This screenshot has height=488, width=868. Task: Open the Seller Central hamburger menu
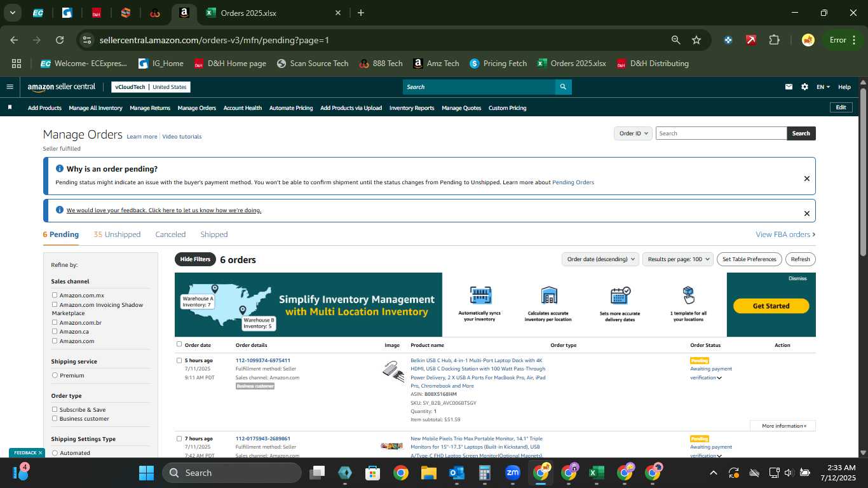[x=10, y=87]
